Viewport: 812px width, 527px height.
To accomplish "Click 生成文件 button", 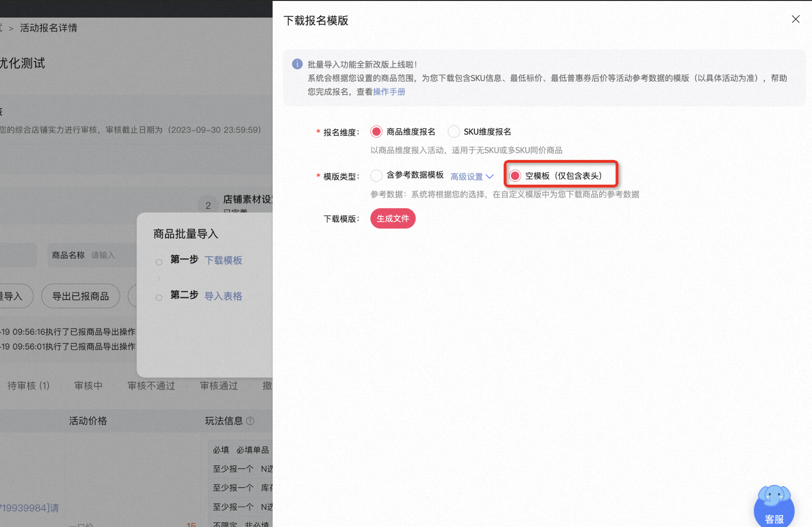I will pos(393,218).
